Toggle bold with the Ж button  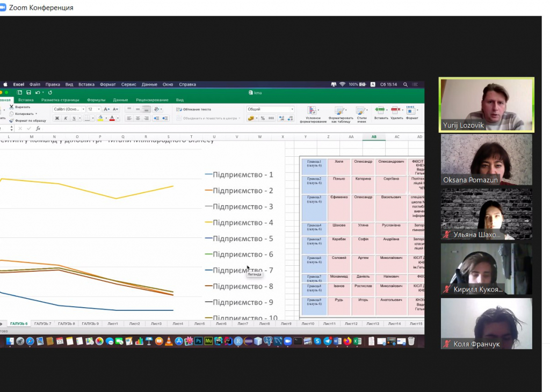click(57, 119)
